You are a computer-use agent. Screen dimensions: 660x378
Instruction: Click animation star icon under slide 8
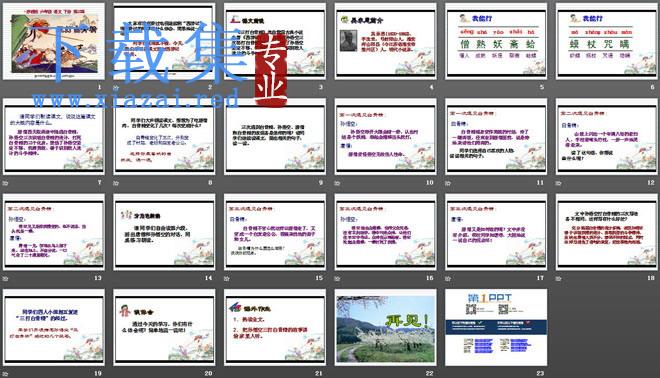(x=116, y=183)
